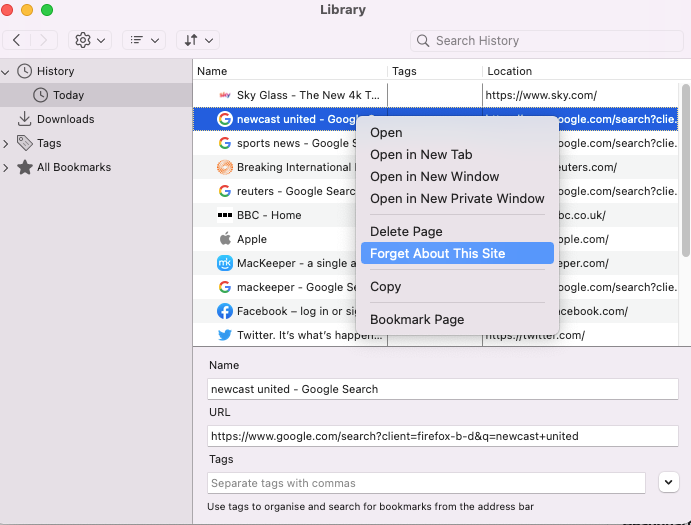
Task: Expand the All Bookmarks tree item
Action: click(6, 168)
